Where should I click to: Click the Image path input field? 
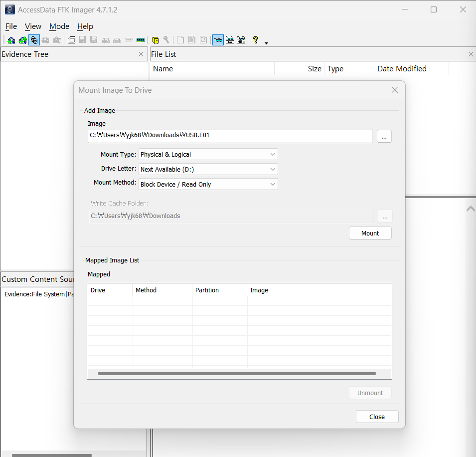230,136
